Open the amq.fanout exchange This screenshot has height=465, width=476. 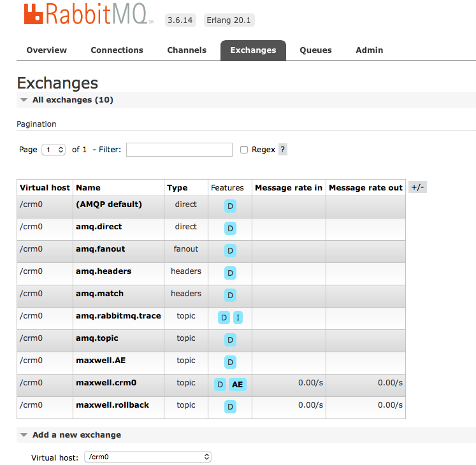(x=100, y=249)
